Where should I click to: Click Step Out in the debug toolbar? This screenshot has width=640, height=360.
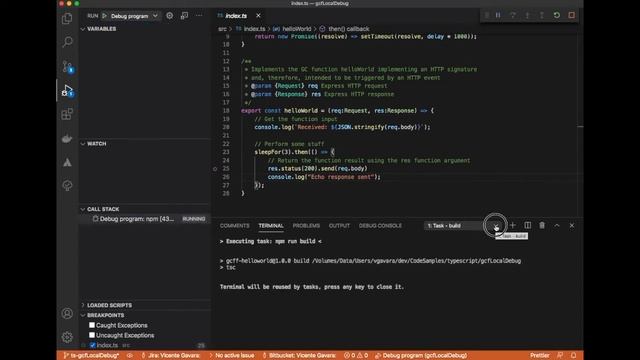point(542,15)
